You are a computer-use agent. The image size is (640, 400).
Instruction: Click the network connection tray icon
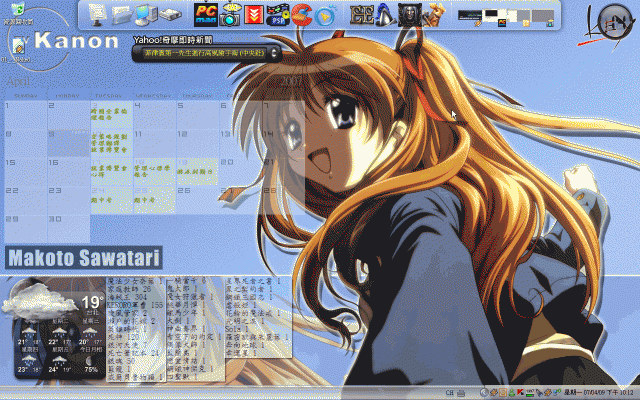coord(557,393)
